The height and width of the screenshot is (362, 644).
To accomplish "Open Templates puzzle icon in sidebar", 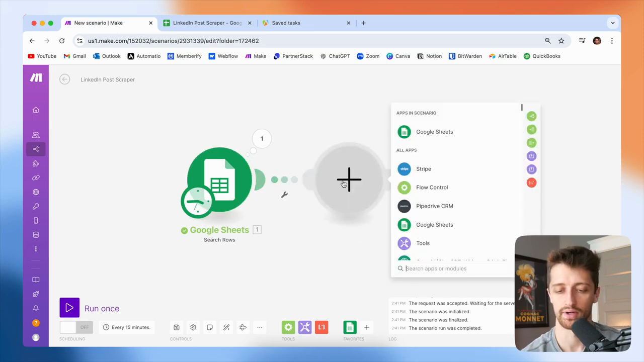I will pos(36,163).
